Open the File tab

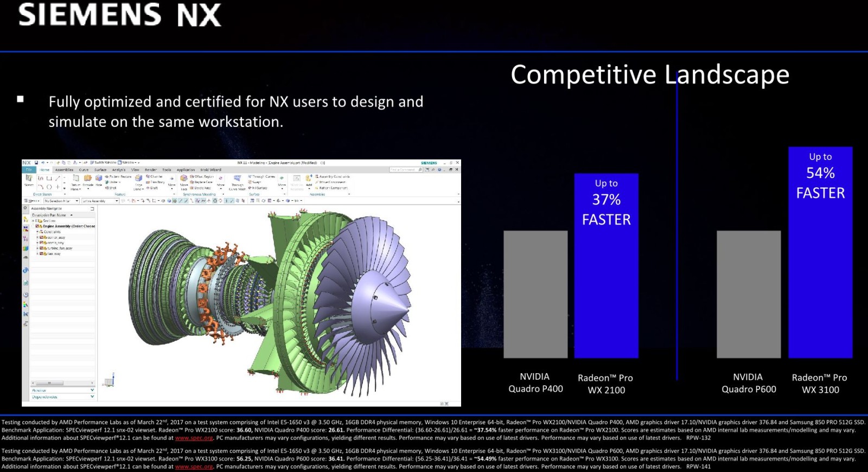(x=29, y=170)
